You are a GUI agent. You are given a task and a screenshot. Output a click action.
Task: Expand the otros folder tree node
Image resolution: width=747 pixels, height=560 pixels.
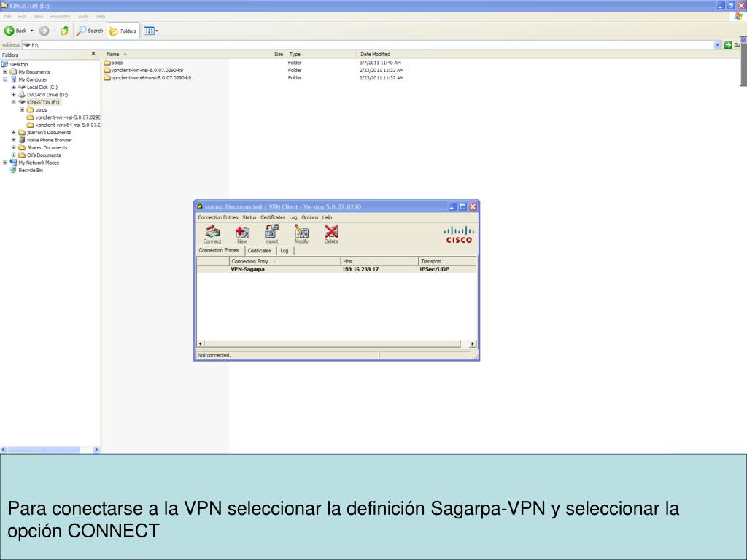[22, 109]
